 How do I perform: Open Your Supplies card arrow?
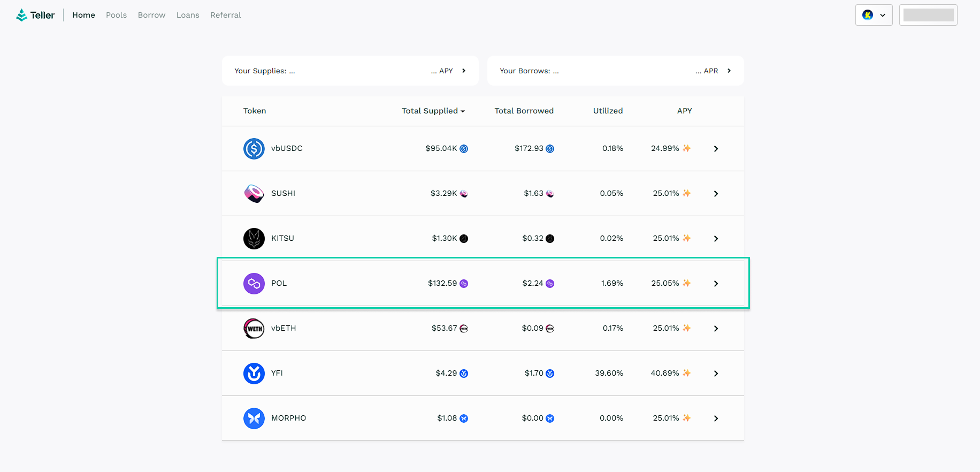tap(464, 71)
